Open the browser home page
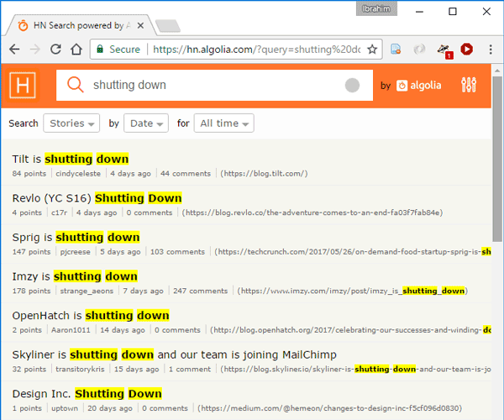Screen dimensions: 504x420 click(x=76, y=50)
